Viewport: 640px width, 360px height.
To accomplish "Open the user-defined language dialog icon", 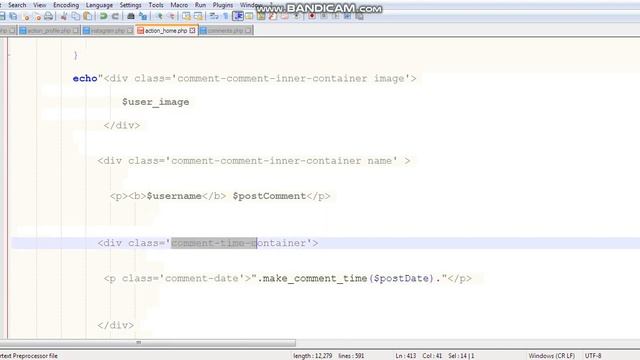I will click(x=249, y=16).
